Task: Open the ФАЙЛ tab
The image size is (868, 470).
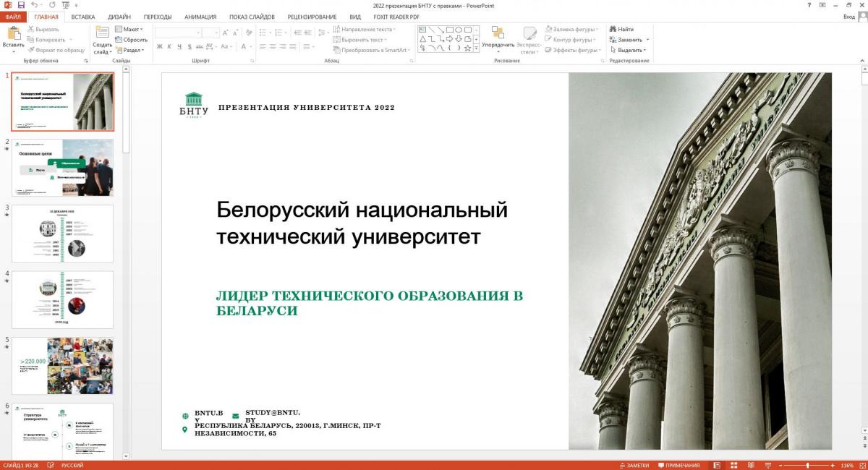Action: point(12,16)
